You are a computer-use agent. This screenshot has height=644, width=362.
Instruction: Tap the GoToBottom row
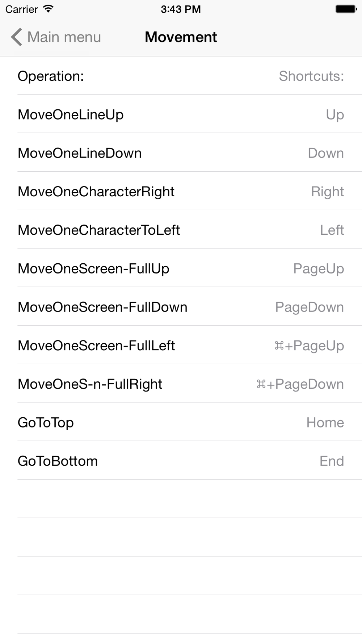[181, 460]
